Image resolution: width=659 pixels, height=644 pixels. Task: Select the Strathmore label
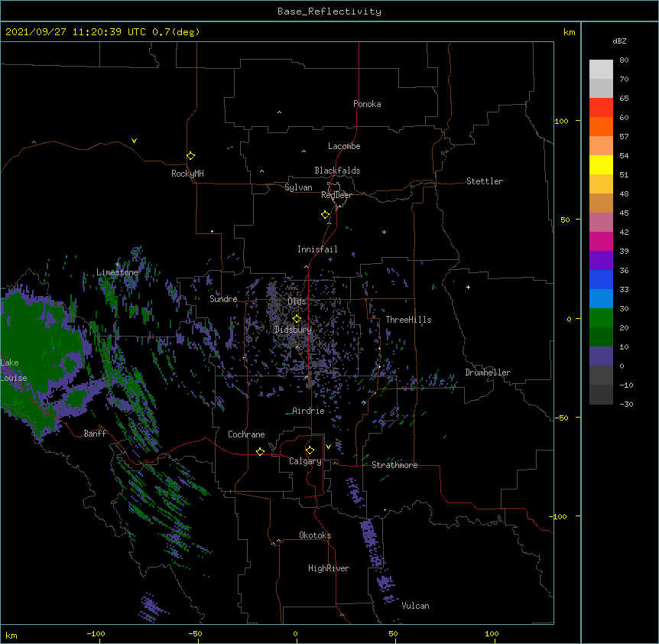(394, 465)
